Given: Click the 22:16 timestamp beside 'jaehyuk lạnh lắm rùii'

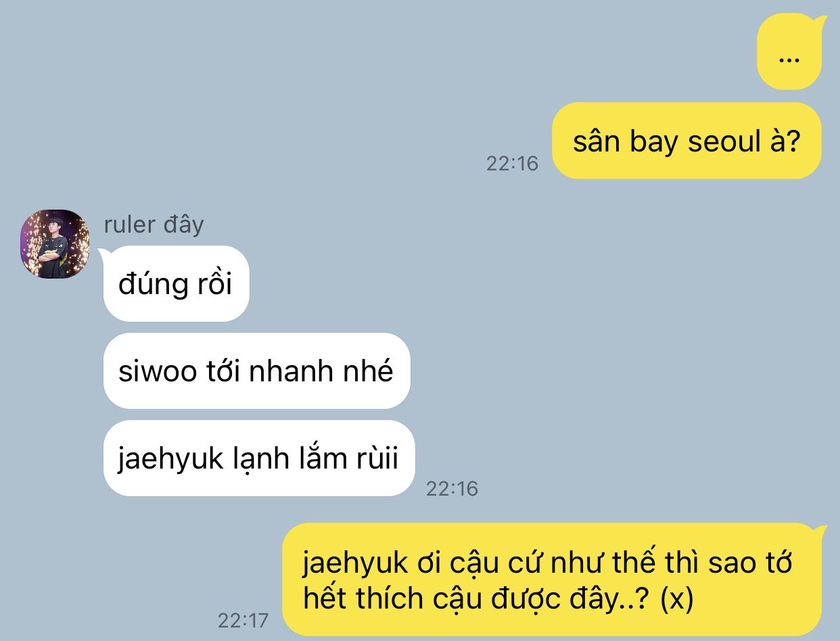Looking at the screenshot, I should click(x=452, y=488).
